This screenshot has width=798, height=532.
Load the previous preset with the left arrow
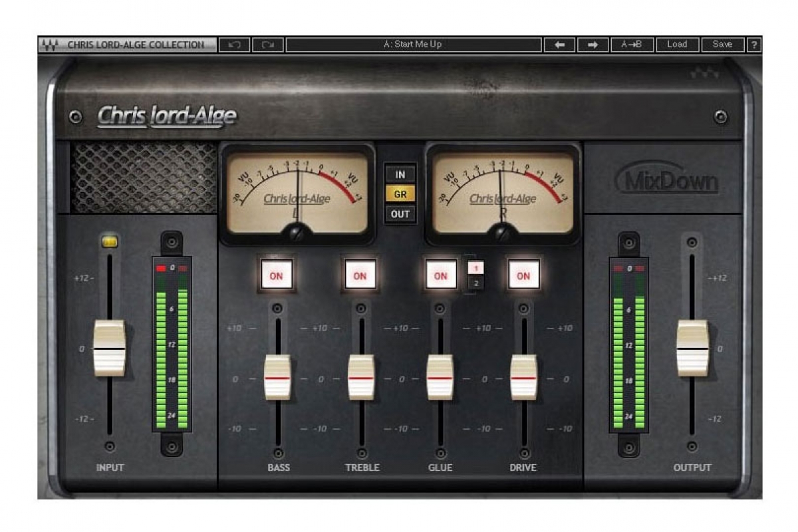(559, 45)
